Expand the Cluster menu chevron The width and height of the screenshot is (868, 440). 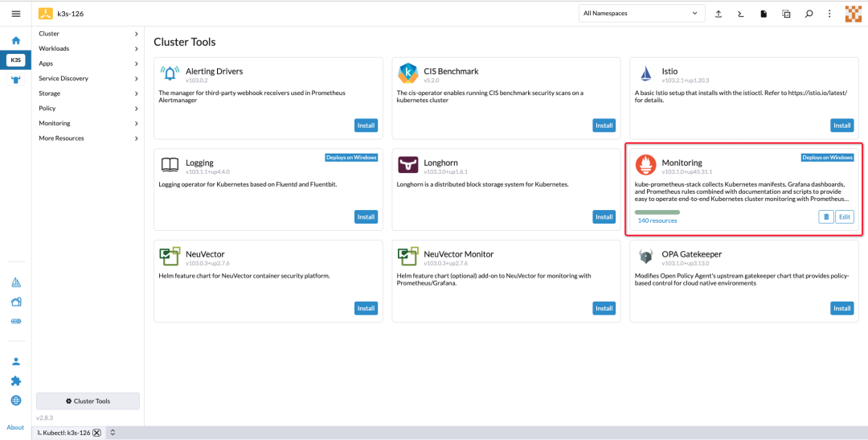(136, 34)
